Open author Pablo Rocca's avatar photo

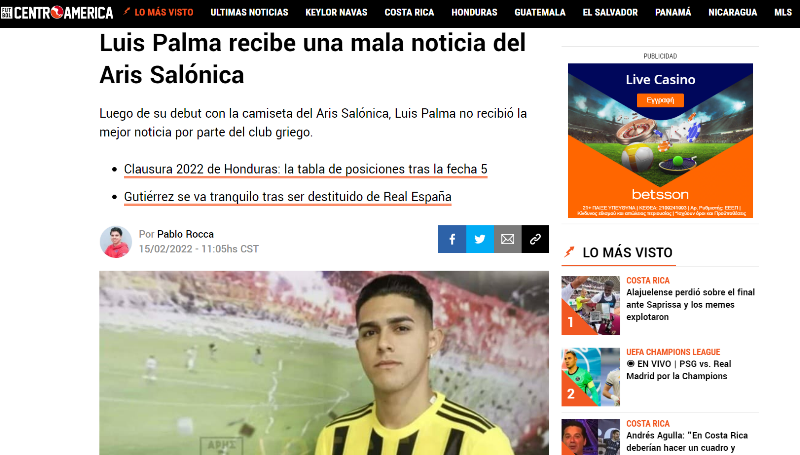(116, 242)
